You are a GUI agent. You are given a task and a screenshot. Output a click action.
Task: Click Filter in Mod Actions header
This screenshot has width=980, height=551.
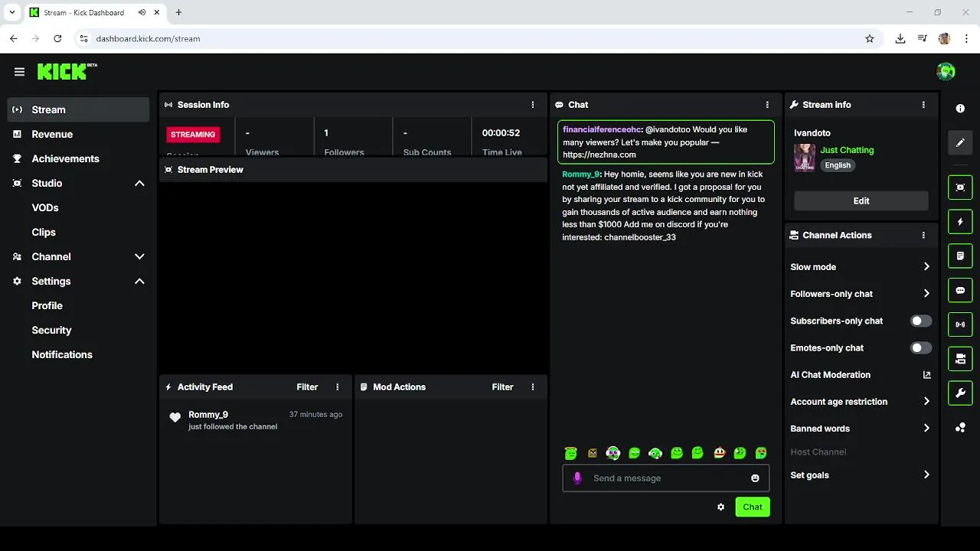502,387
